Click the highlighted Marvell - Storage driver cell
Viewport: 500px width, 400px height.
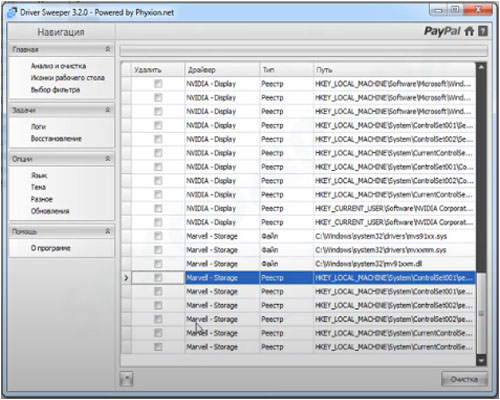tap(222, 278)
